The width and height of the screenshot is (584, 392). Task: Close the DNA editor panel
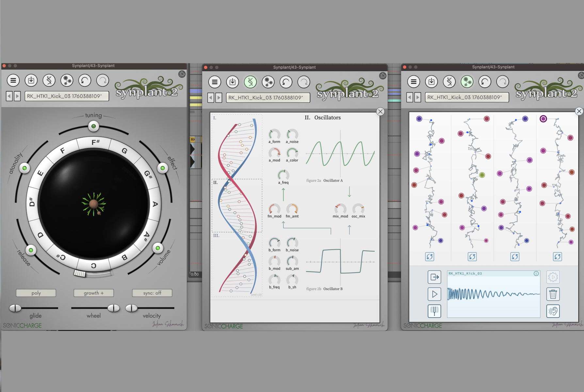pyautogui.click(x=381, y=112)
